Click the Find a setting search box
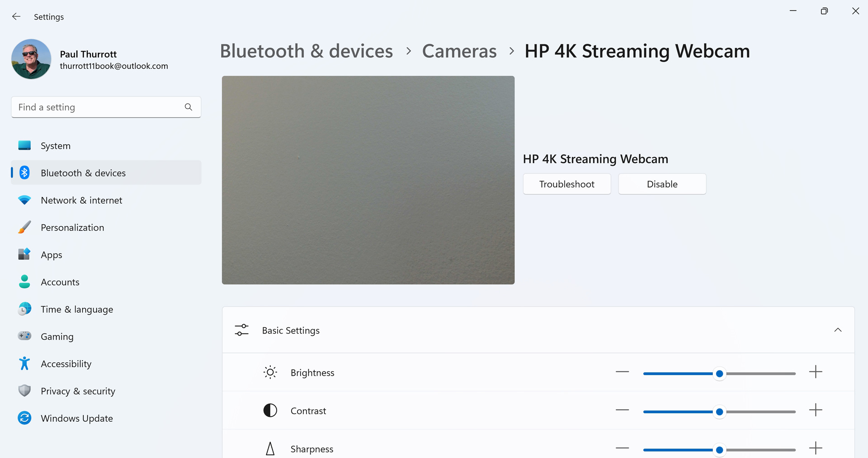Screen dimensions: 868x458 click(106, 107)
